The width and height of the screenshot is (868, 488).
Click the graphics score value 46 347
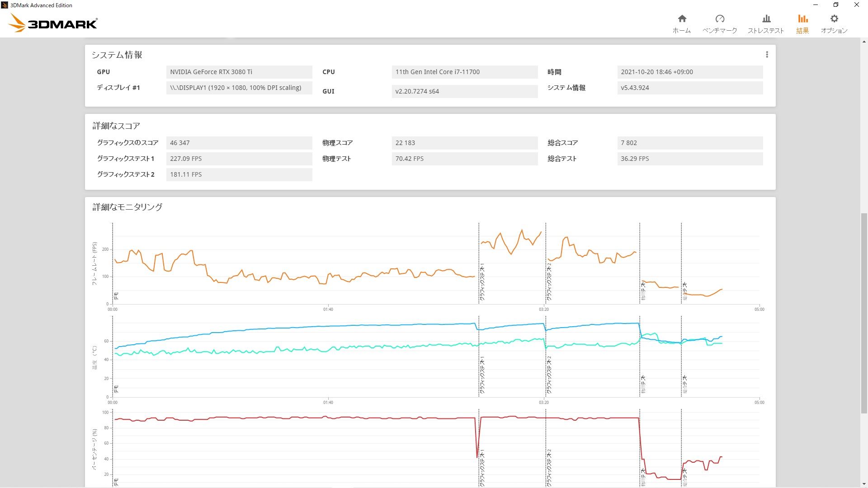point(239,143)
